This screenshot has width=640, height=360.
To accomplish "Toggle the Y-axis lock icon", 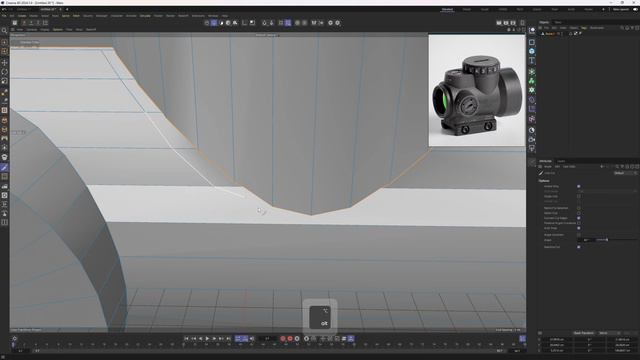I will [x=31, y=23].
